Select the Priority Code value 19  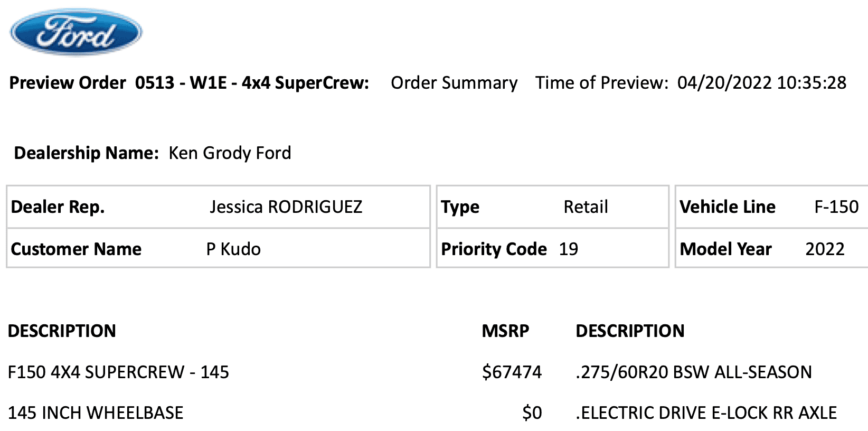569,249
